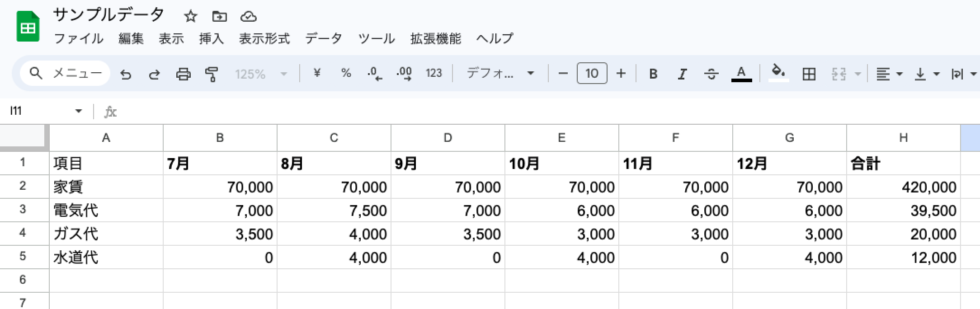980x309 pixels.
Task: Select column H header
Action: tap(904, 138)
